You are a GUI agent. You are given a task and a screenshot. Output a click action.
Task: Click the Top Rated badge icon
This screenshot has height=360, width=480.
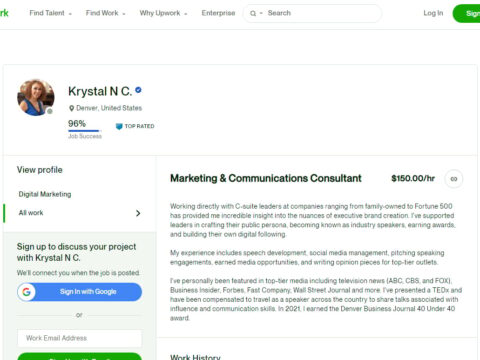[x=119, y=126]
